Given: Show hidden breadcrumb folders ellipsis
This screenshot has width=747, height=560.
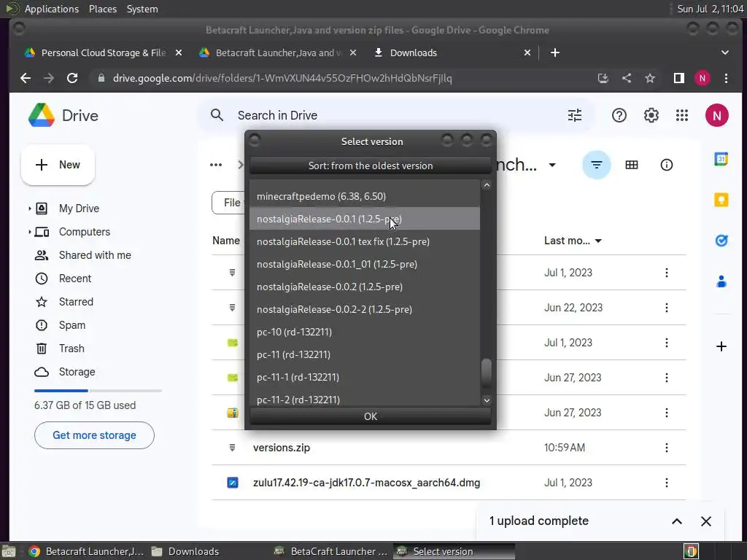Looking at the screenshot, I should point(216,165).
